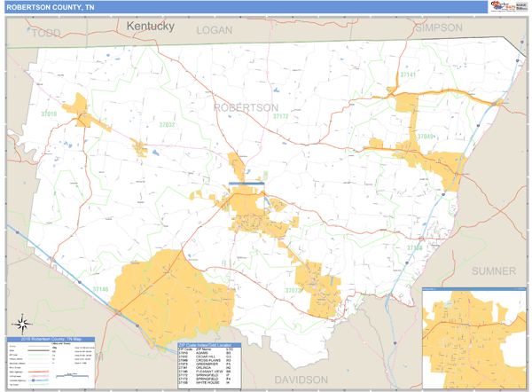
Task: Click ZIP code label 37049 on map
Action: pyautogui.click(x=425, y=137)
